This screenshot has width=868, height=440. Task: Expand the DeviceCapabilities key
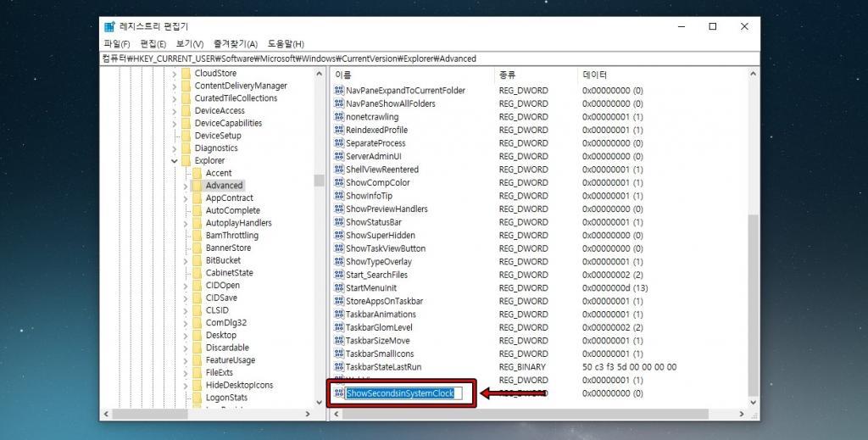pos(174,123)
